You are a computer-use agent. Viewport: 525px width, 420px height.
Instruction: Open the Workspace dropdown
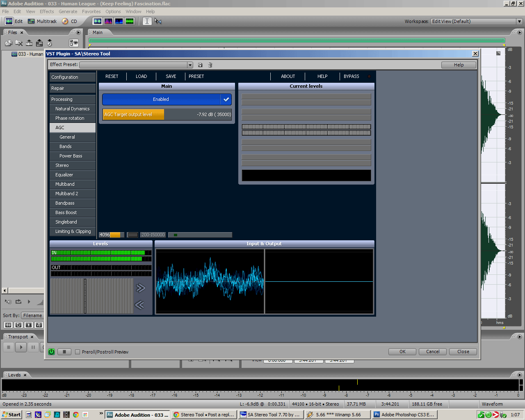(x=519, y=21)
